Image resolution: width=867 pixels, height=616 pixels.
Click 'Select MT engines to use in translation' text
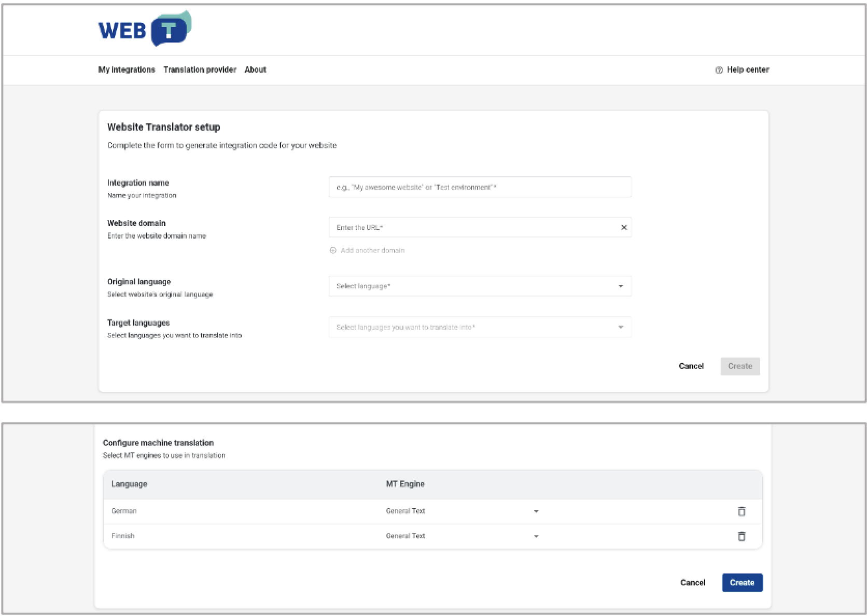[x=164, y=456]
